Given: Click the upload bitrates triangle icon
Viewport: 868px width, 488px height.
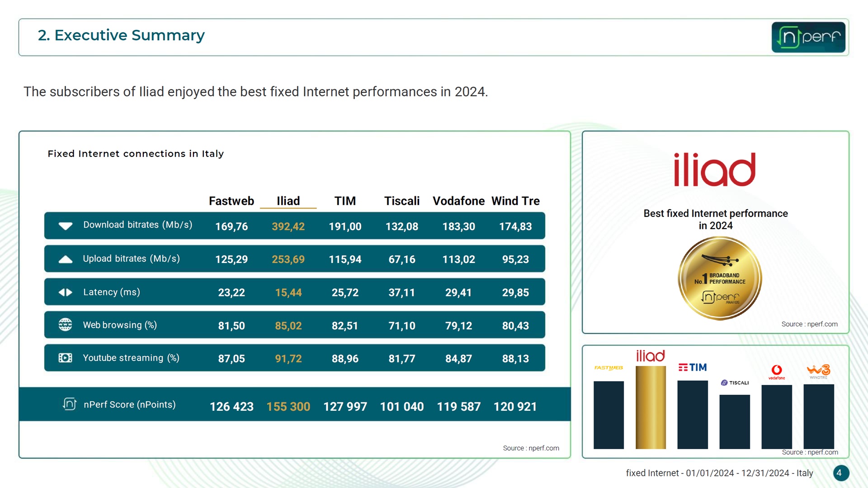Looking at the screenshot, I should 66,259.
